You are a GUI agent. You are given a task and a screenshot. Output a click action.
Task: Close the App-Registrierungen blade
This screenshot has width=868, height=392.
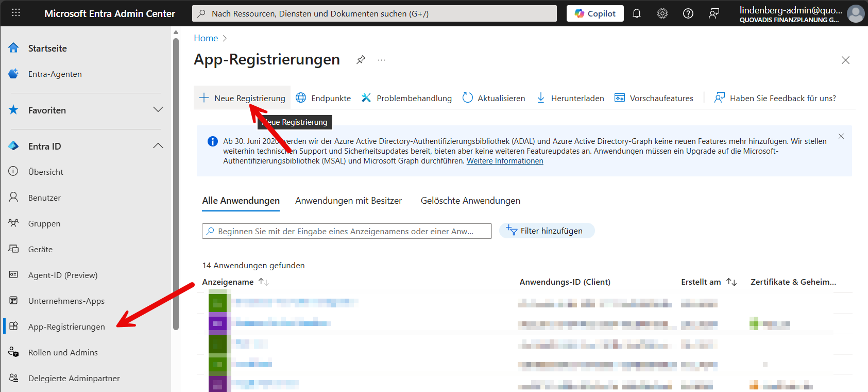click(845, 60)
